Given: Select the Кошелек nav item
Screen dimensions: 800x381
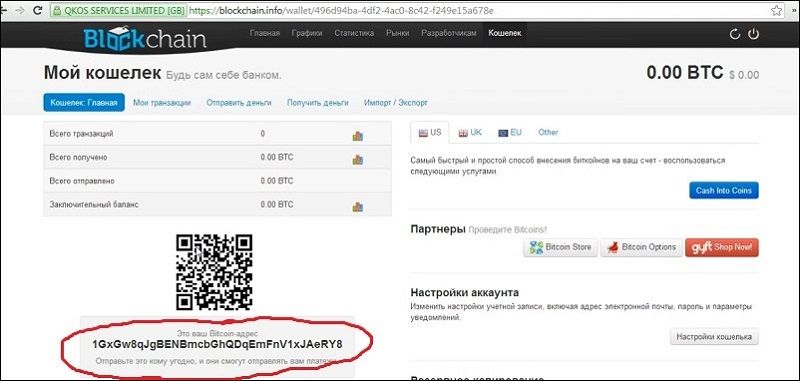Looking at the screenshot, I should pyautogui.click(x=505, y=33).
